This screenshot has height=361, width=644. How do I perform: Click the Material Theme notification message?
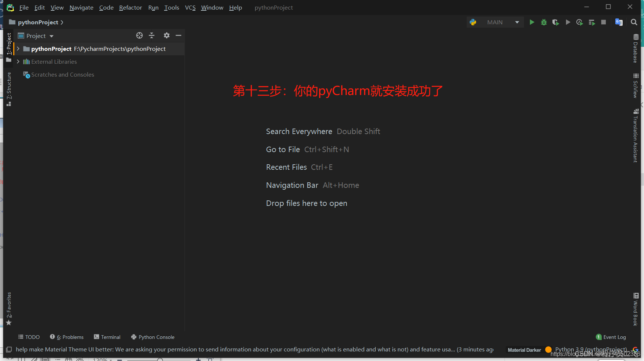(x=255, y=350)
